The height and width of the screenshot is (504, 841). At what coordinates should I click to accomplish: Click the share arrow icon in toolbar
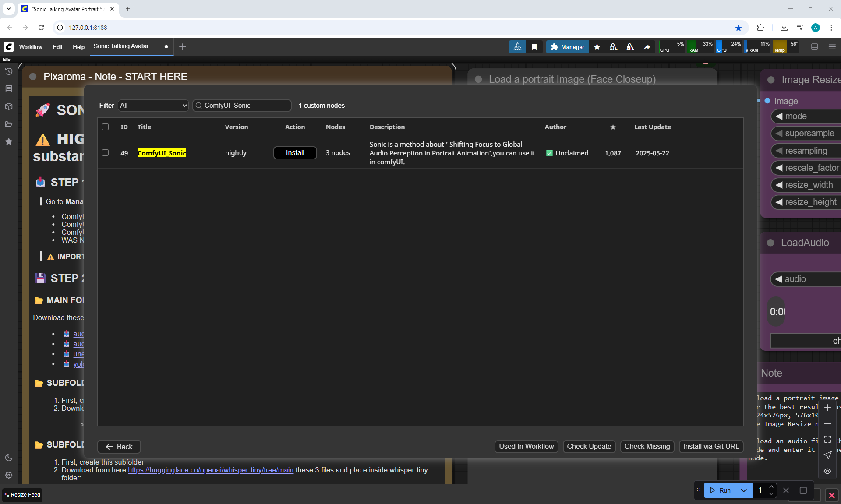[x=647, y=47]
